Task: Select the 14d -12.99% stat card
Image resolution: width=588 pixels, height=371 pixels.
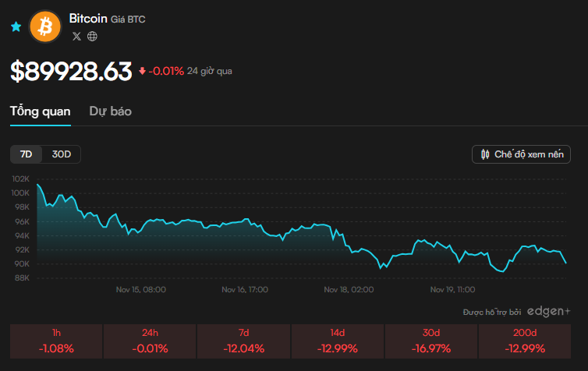Action: click(x=338, y=341)
